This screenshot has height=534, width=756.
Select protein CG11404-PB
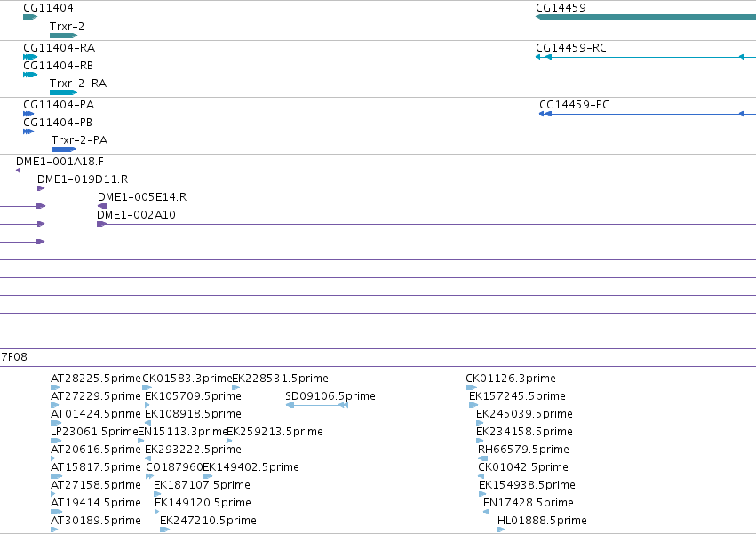58,123
